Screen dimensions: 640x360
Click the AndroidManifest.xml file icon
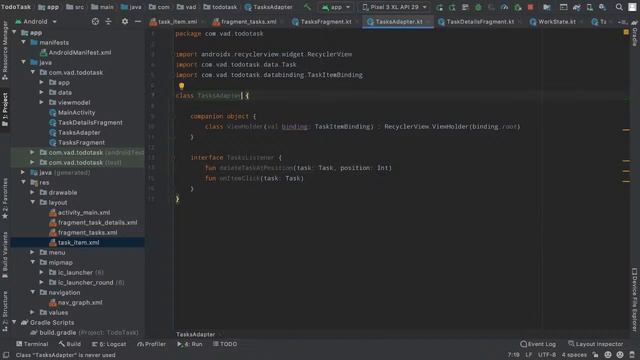click(x=43, y=52)
